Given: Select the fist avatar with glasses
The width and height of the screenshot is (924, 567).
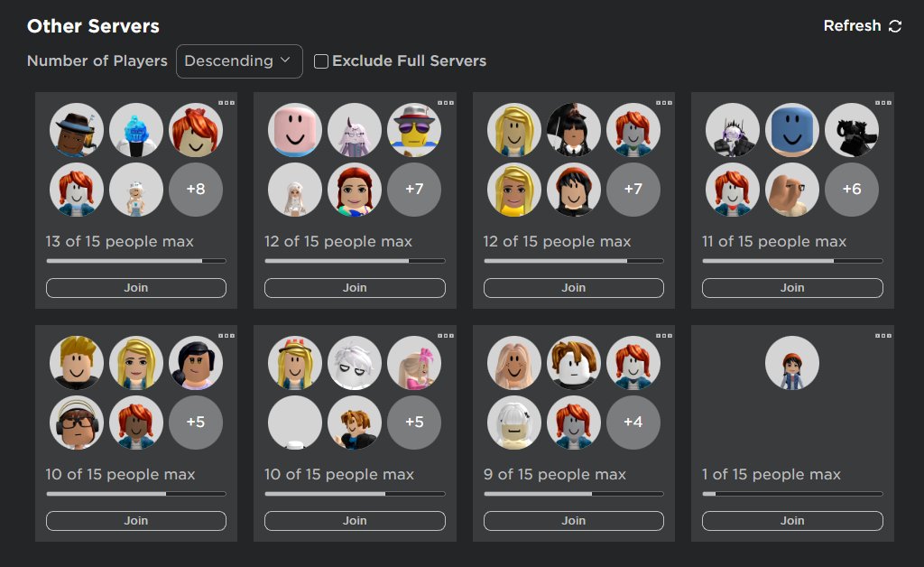Looking at the screenshot, I should (792, 190).
